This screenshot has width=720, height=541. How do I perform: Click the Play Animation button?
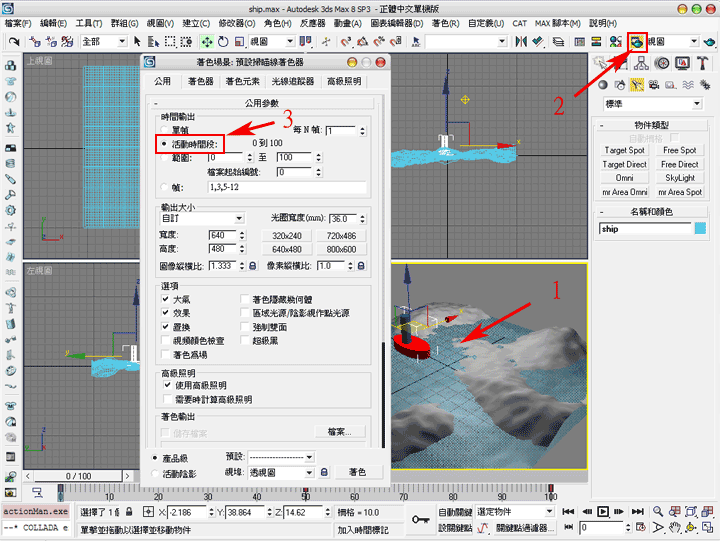coord(603,512)
